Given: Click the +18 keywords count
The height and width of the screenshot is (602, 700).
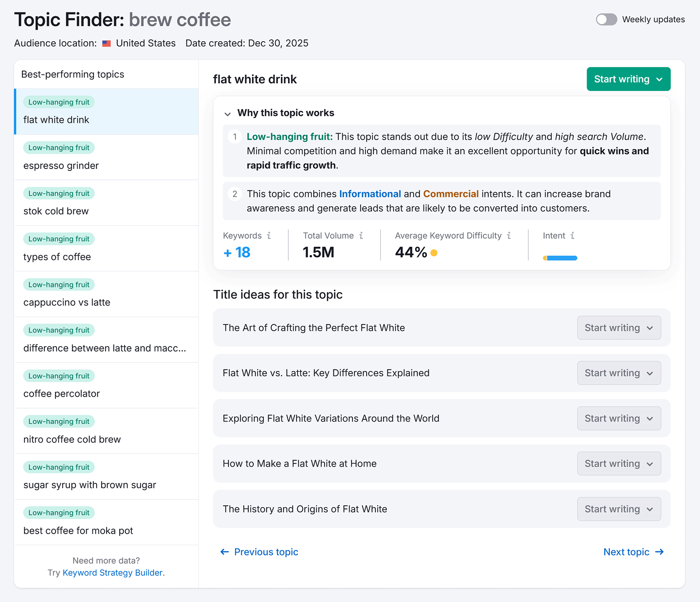Looking at the screenshot, I should coord(237,252).
